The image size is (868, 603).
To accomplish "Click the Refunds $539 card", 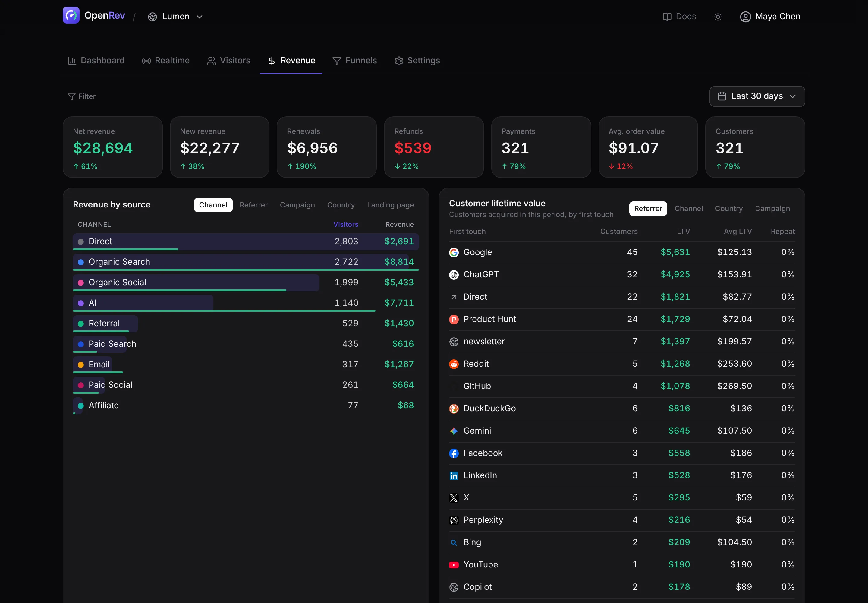I will (x=434, y=147).
